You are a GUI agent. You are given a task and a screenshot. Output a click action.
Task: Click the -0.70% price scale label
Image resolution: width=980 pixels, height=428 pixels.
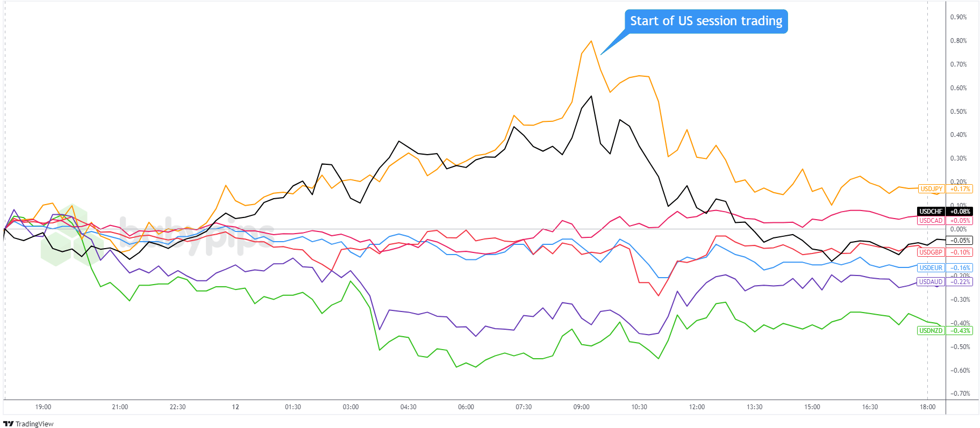(x=960, y=394)
